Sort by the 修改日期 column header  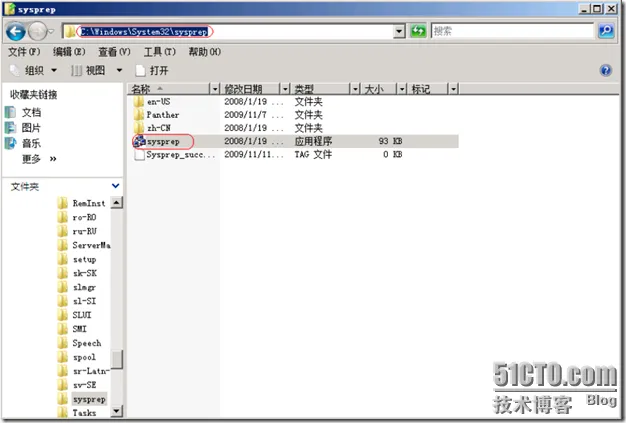tap(250, 89)
